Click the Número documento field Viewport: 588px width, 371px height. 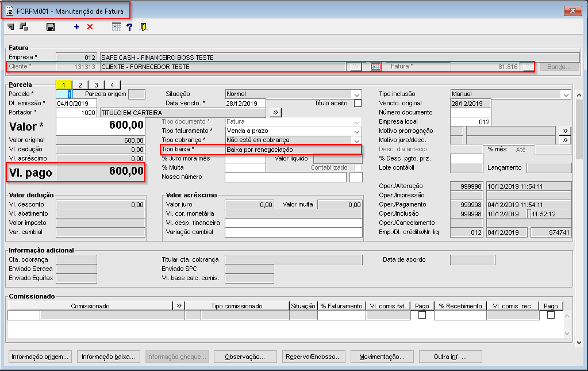[471, 113]
